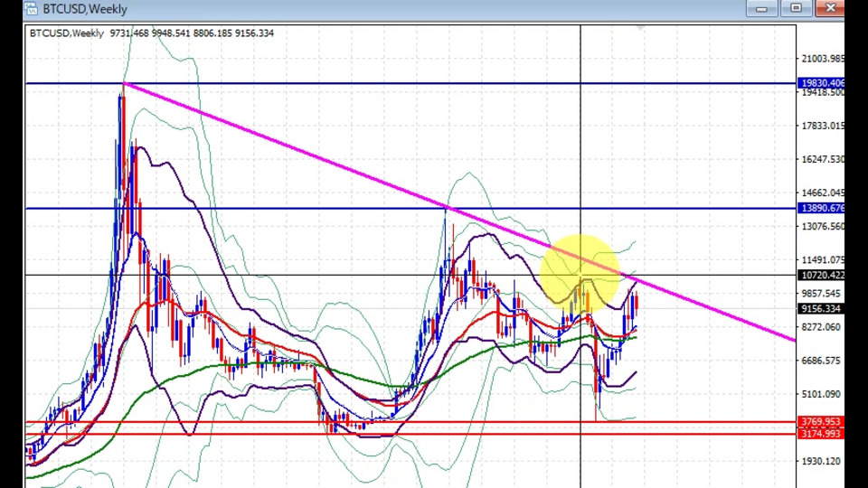Click the 1930.120 price scale value
The width and height of the screenshot is (868, 488).
821,461
